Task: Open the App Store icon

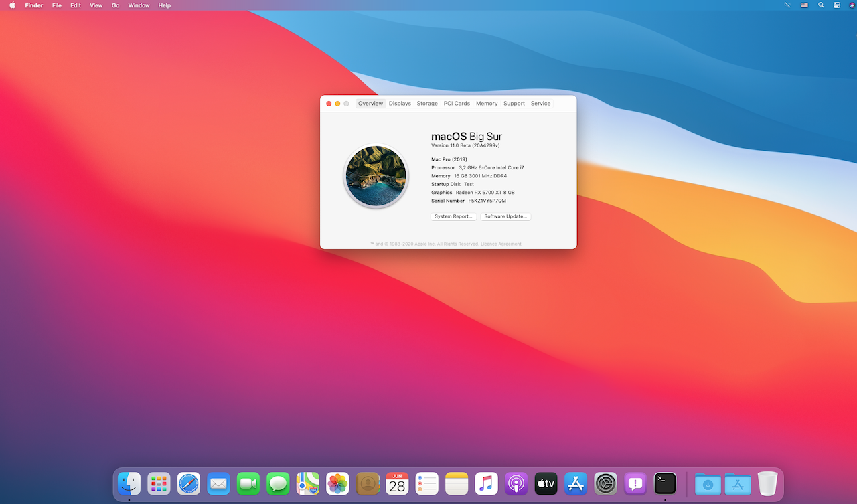Action: click(x=576, y=483)
